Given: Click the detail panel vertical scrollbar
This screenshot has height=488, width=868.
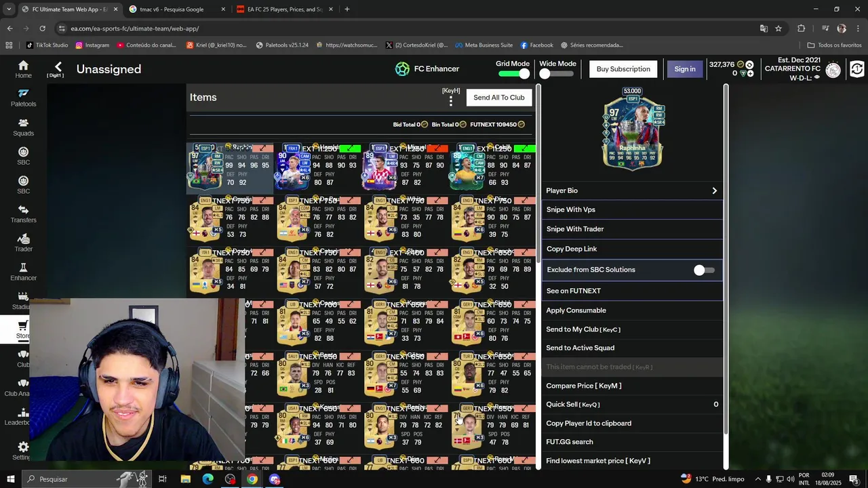Looking at the screenshot, I should pos(726,260).
